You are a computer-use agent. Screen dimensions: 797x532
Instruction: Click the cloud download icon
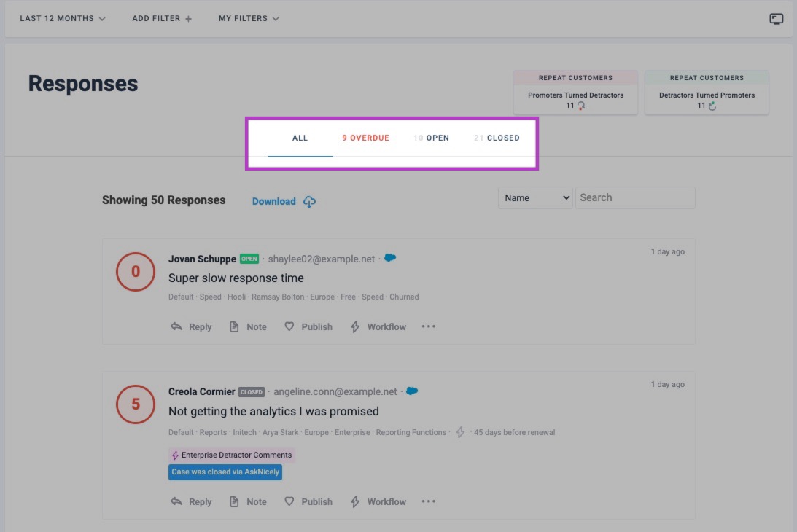pyautogui.click(x=309, y=202)
